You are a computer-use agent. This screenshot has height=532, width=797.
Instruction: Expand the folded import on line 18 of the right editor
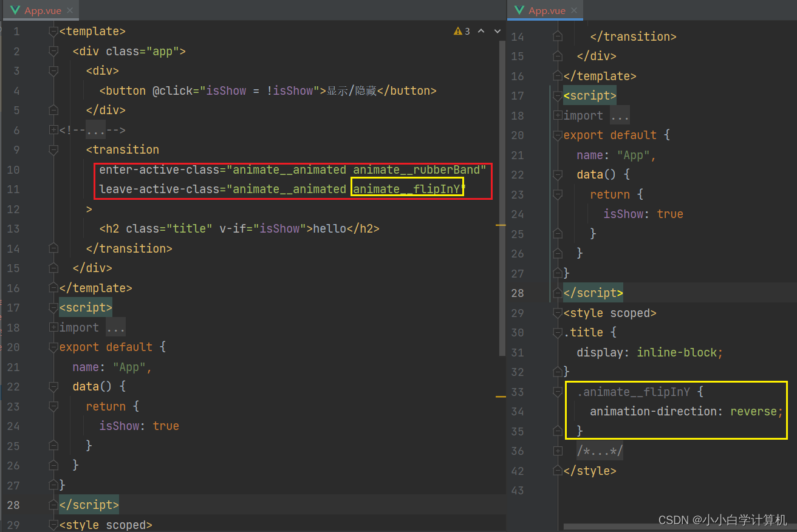click(x=558, y=115)
